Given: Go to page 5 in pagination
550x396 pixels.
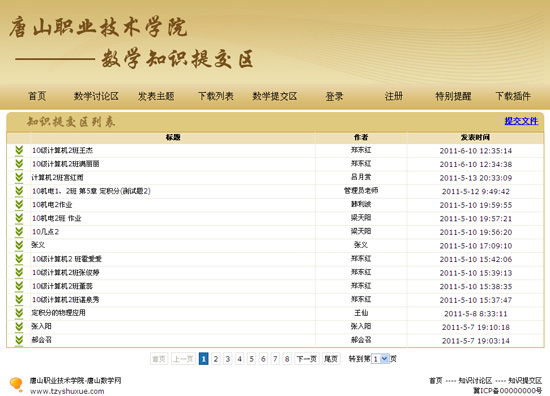Looking at the screenshot, I should click(251, 359).
